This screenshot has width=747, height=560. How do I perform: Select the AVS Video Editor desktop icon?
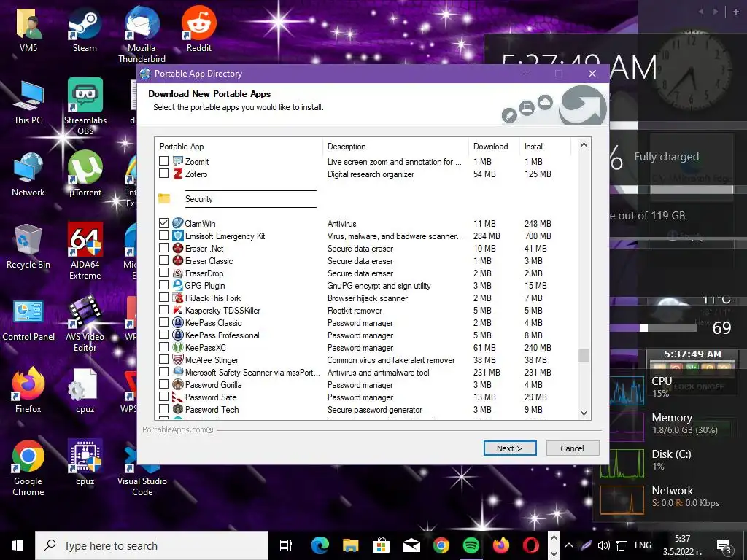pos(85,324)
